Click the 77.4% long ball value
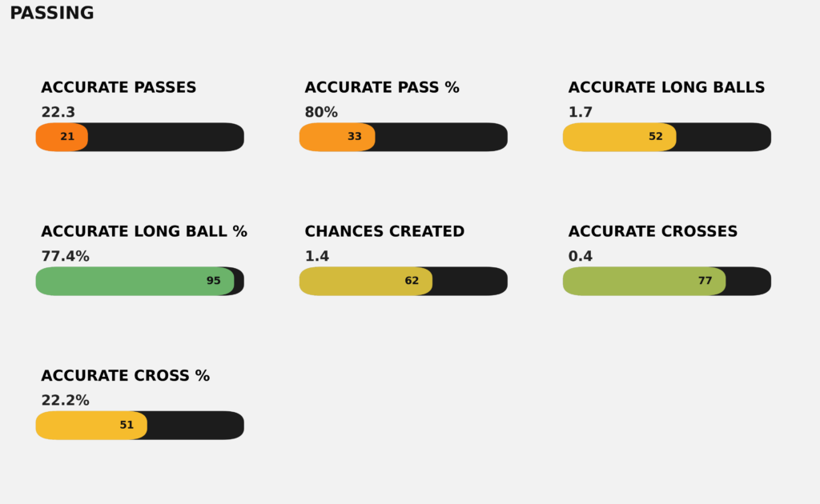Image resolution: width=820 pixels, height=504 pixels. (65, 257)
